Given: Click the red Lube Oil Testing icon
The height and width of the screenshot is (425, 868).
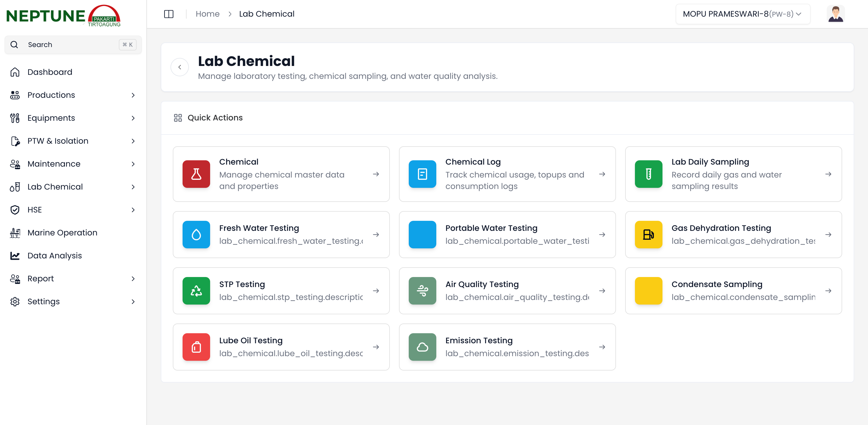Looking at the screenshot, I should click(x=196, y=347).
